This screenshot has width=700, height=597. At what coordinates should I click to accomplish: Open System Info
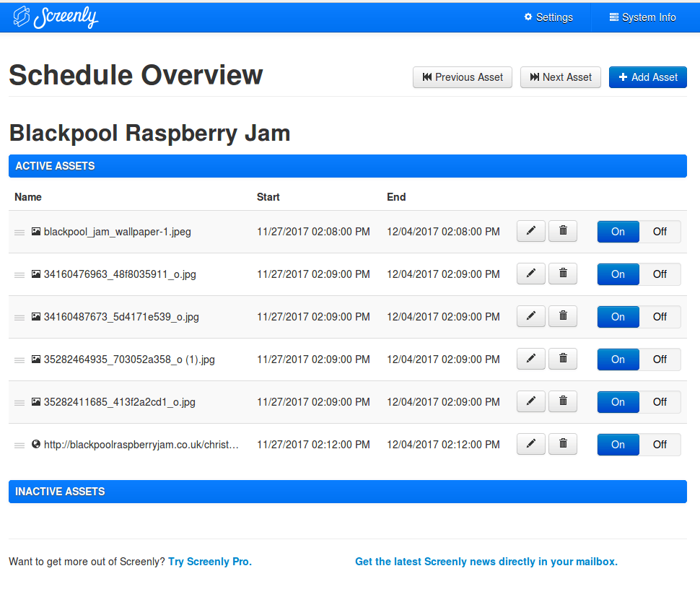pyautogui.click(x=643, y=17)
